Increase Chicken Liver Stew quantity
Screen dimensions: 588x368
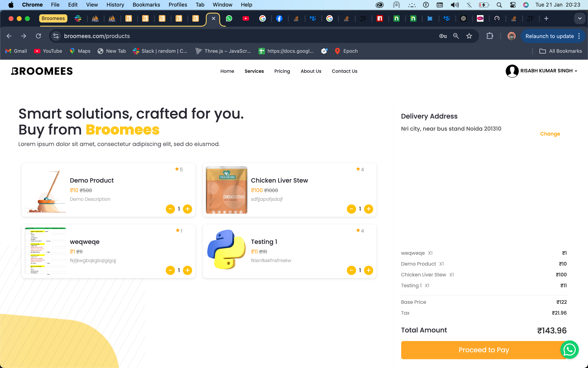click(x=369, y=209)
